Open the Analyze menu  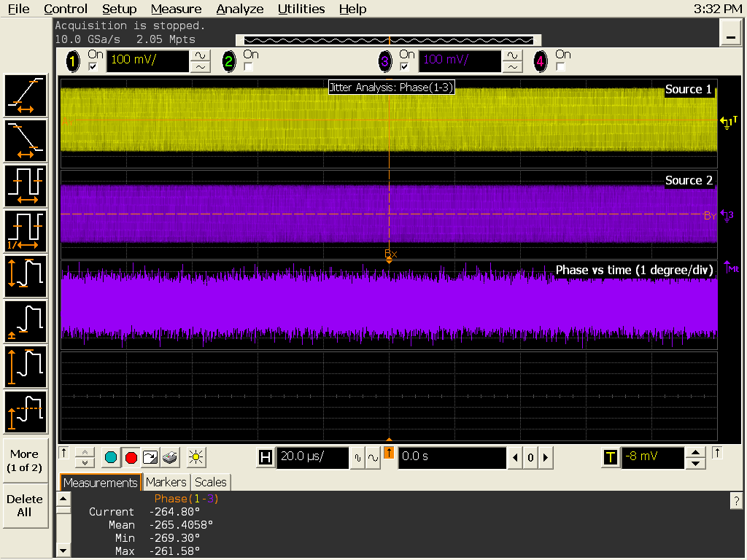click(x=240, y=9)
